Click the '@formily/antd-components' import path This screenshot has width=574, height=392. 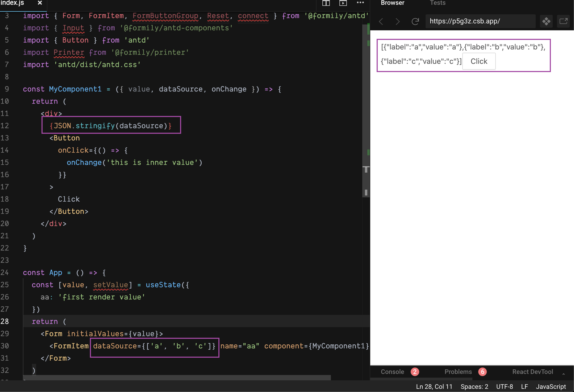coord(176,28)
